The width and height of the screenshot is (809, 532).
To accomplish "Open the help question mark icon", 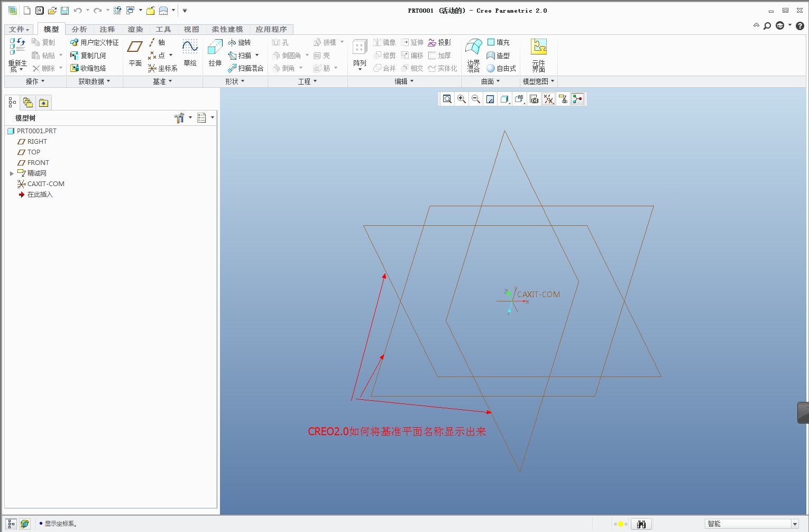I will click(x=800, y=25).
